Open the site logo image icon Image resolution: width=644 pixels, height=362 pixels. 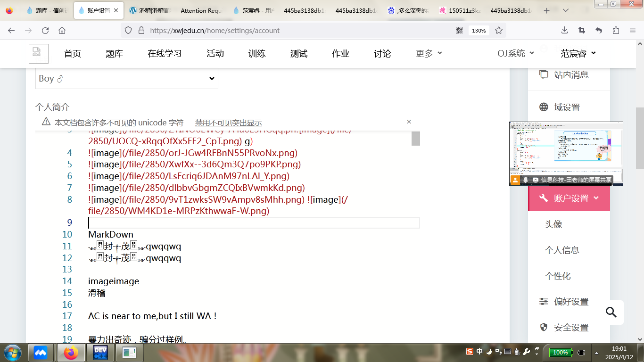click(38, 54)
